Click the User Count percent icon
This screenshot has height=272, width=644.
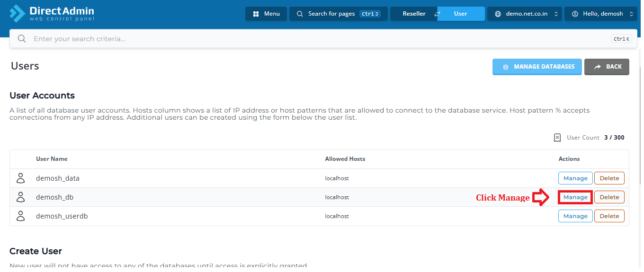557,138
